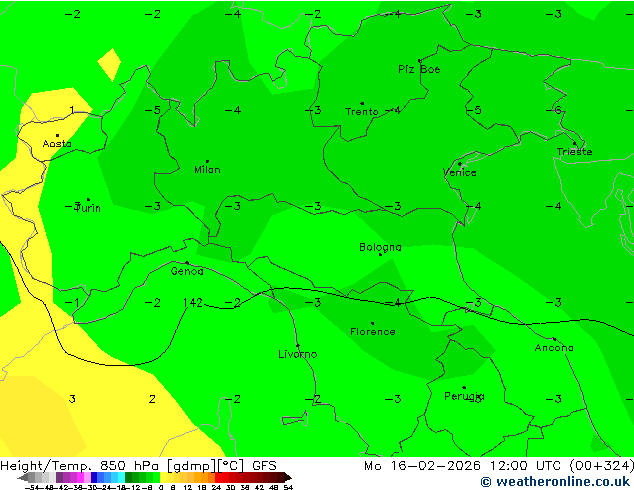Select the Trento city label

point(361,112)
